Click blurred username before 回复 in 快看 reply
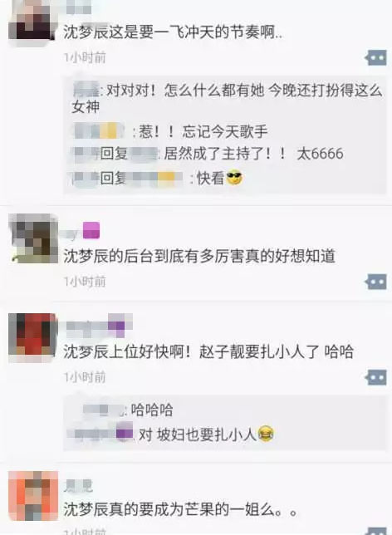The image size is (392, 535). [x=86, y=178]
